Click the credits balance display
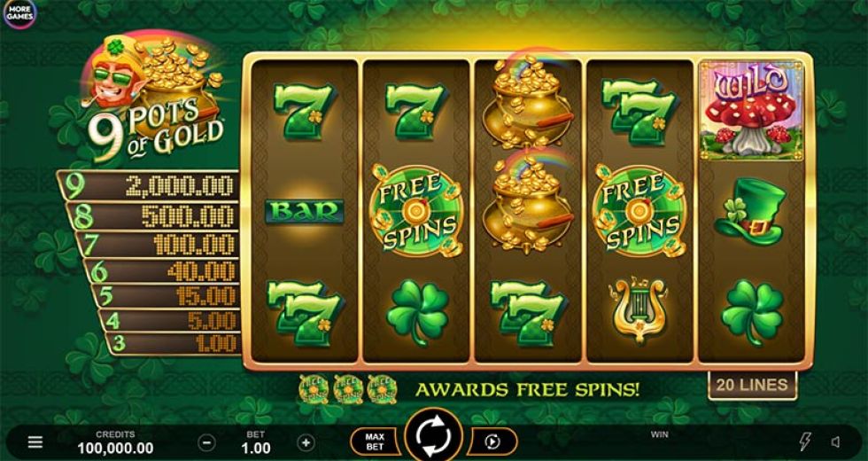This screenshot has height=461, width=868. 115,442
